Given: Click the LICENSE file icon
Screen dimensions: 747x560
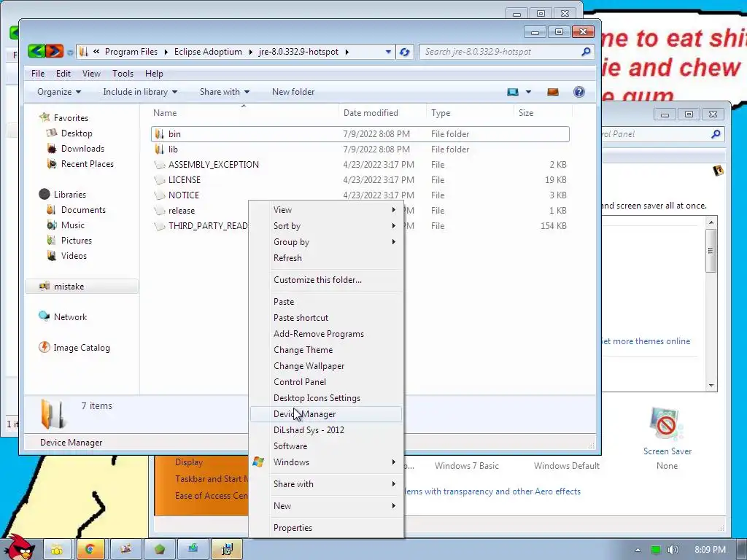Looking at the screenshot, I should 160,180.
